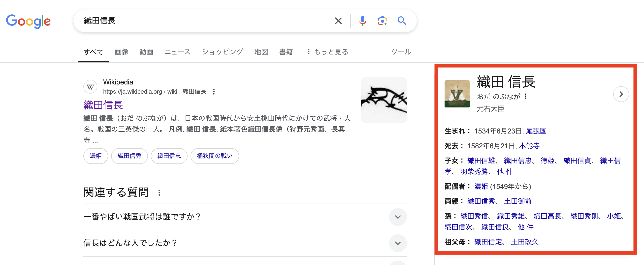This screenshot has width=644, height=265.
Task: Click the right-arrow button in the knowledge panel
Action: 621,94
